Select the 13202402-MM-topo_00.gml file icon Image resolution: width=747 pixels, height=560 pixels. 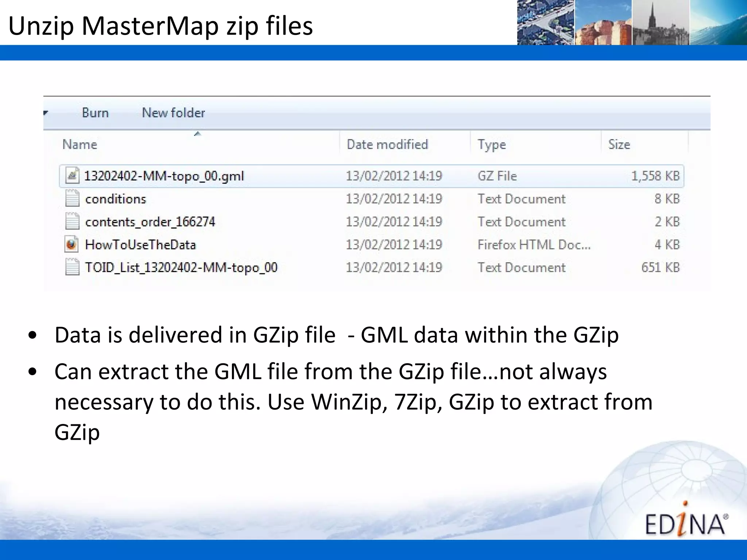click(x=72, y=175)
